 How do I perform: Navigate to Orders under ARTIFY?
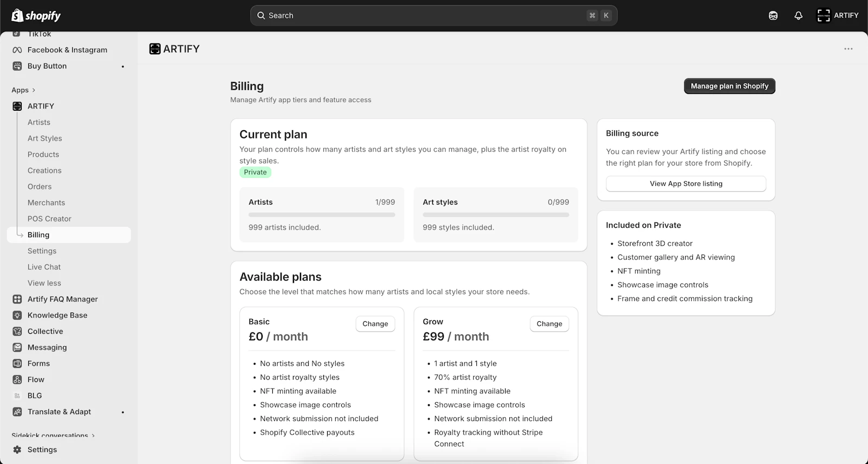pyautogui.click(x=40, y=187)
